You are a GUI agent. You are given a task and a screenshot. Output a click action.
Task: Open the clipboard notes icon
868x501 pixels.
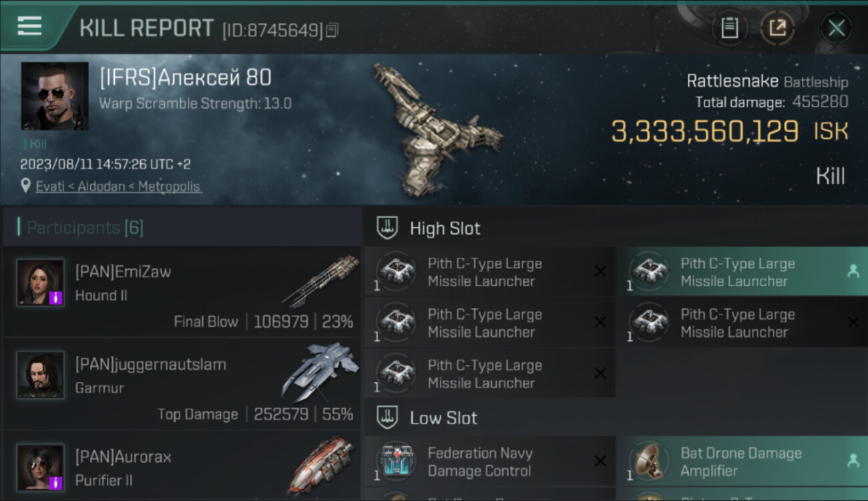point(729,28)
